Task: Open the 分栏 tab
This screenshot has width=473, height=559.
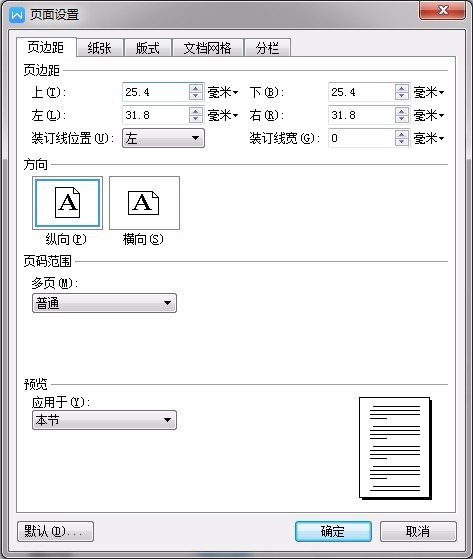Action: point(267,48)
